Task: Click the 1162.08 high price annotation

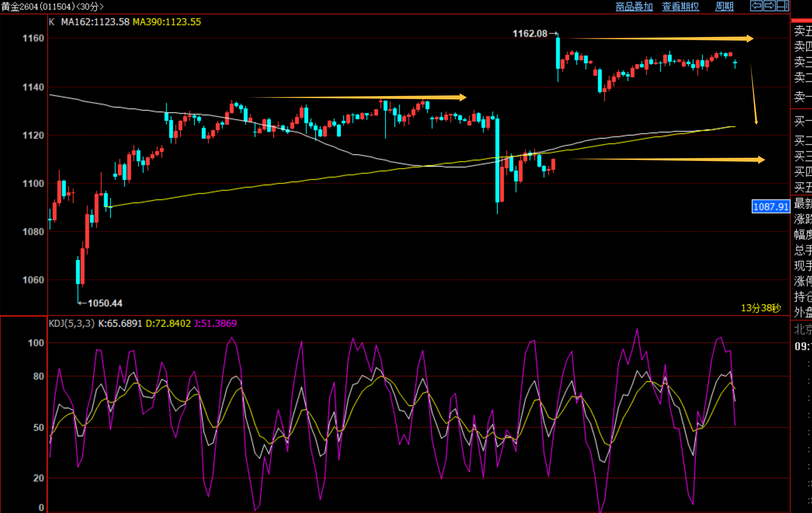Action: click(x=530, y=34)
